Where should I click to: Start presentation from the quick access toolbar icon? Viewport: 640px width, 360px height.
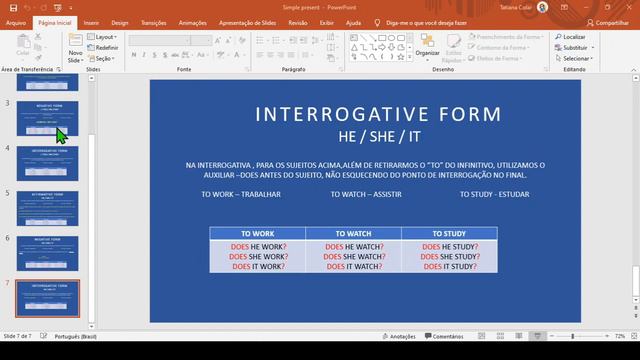coord(58,8)
